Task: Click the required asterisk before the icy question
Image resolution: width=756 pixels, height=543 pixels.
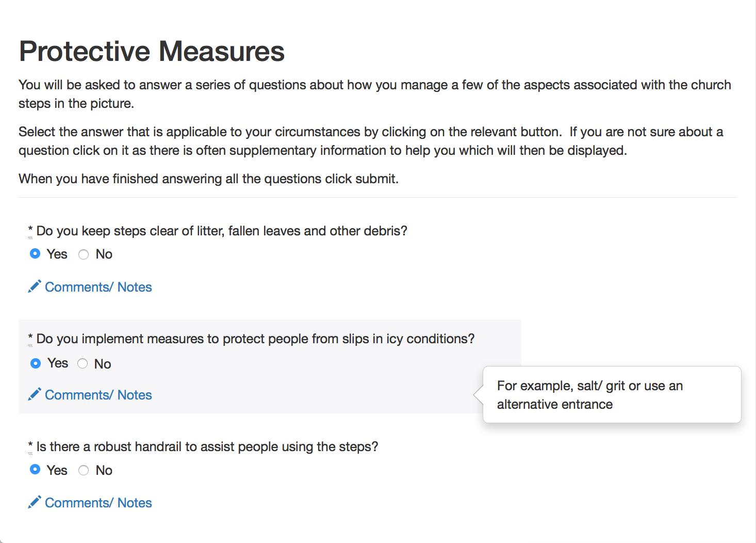Action: tap(30, 338)
